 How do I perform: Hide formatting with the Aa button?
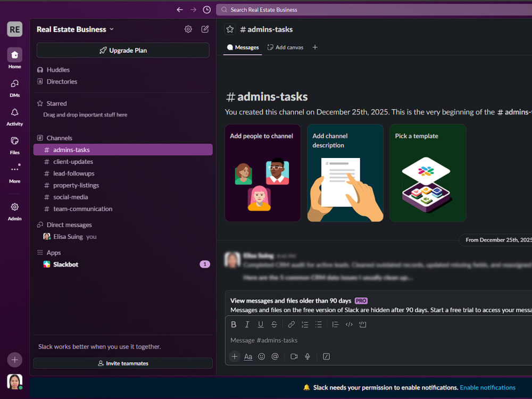[x=248, y=356]
